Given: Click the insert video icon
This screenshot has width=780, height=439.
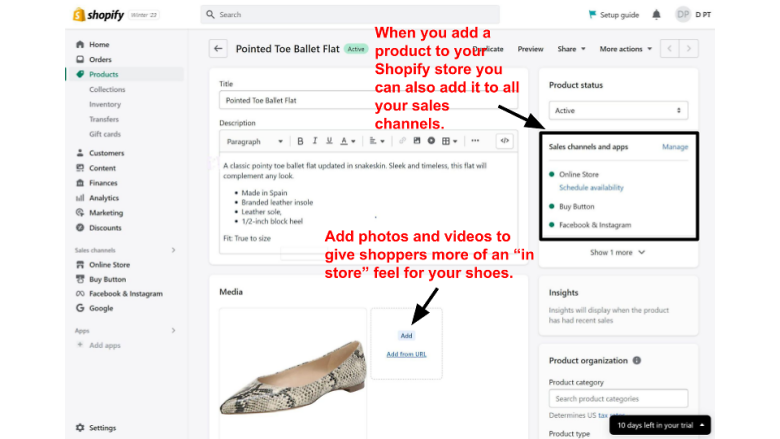Looking at the screenshot, I should click(431, 141).
